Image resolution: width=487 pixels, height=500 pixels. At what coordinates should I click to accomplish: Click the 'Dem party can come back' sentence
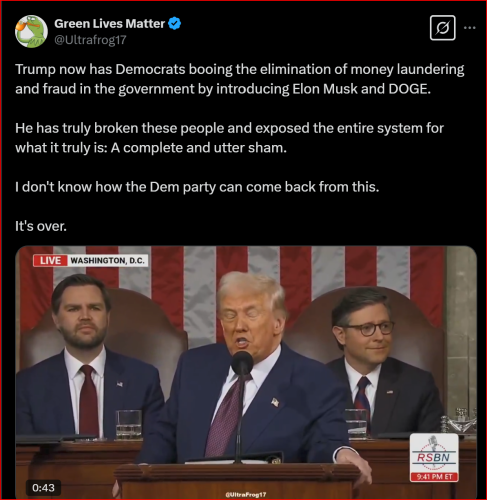pos(197,187)
